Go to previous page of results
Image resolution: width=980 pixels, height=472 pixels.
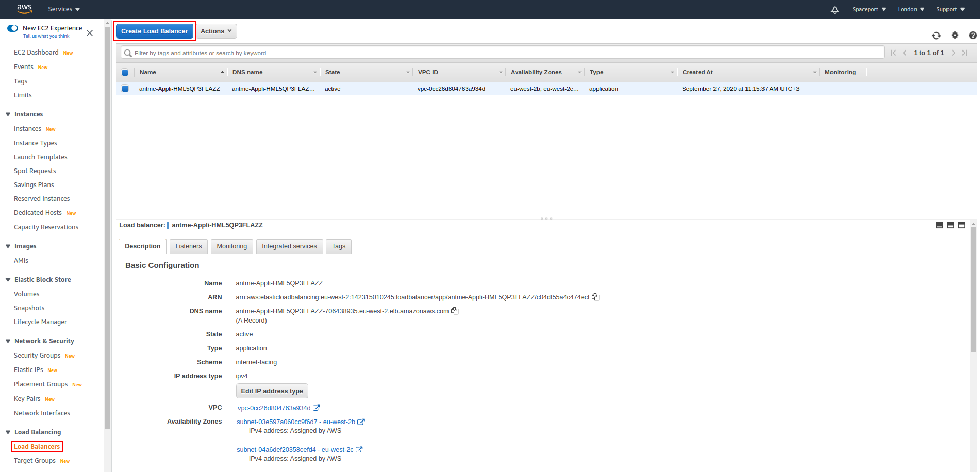pyautogui.click(x=905, y=53)
